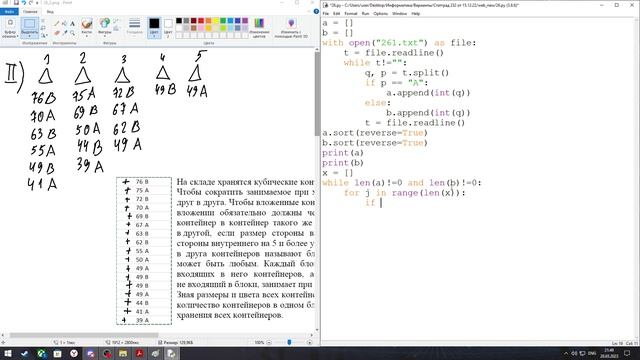Select Color 2 background swatch
Image resolution: width=640 pixels, height=360 pixels.
168,28
